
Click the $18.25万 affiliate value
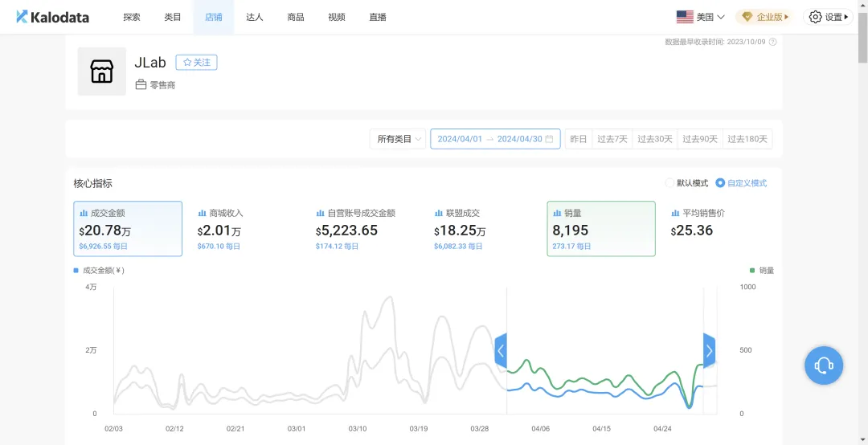coord(460,231)
